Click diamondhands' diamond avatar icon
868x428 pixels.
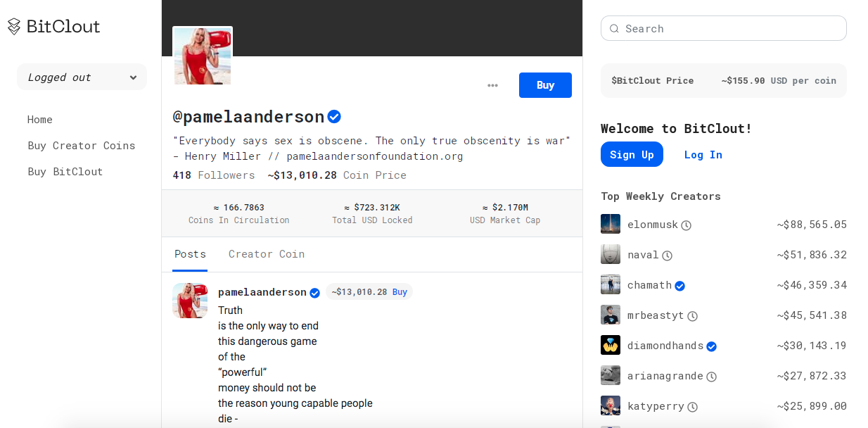(x=611, y=346)
